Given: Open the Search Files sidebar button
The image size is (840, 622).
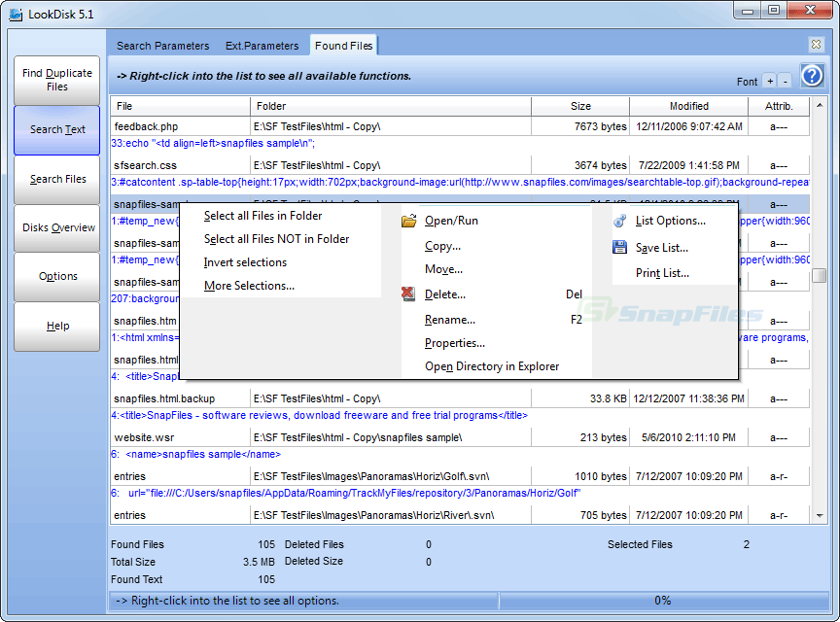Looking at the screenshot, I should pyautogui.click(x=56, y=179).
